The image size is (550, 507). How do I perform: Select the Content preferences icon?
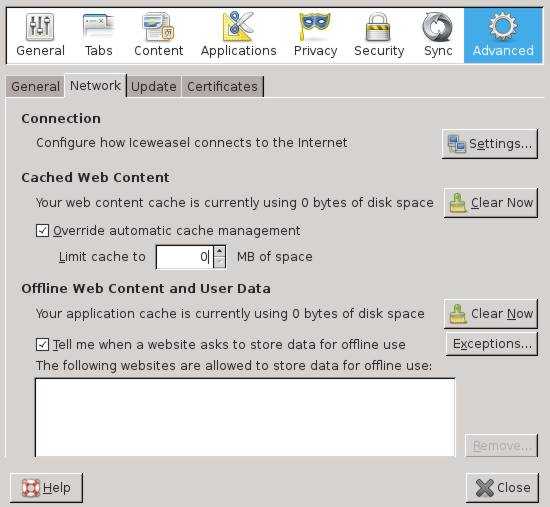(159, 27)
